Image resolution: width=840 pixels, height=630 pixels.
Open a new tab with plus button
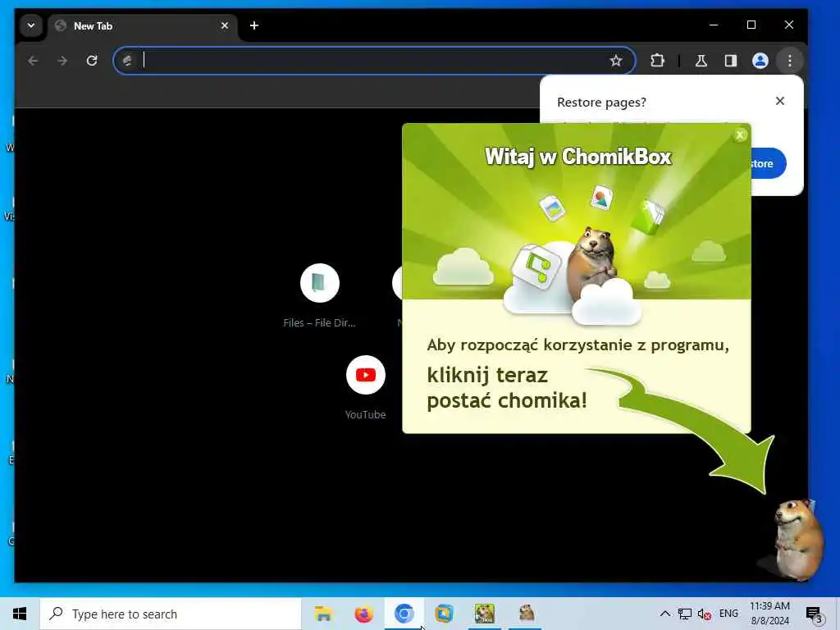(x=254, y=25)
